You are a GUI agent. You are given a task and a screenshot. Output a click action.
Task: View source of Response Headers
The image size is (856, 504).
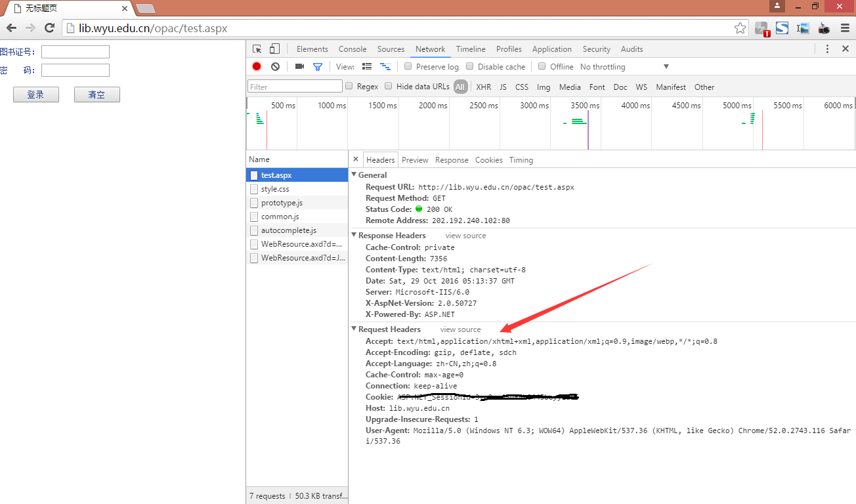click(465, 236)
